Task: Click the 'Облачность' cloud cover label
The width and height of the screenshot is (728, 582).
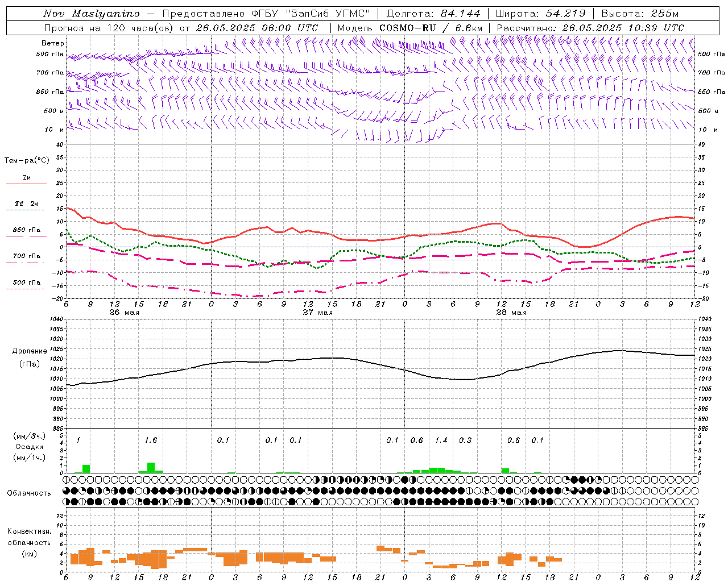Action: coord(29,493)
